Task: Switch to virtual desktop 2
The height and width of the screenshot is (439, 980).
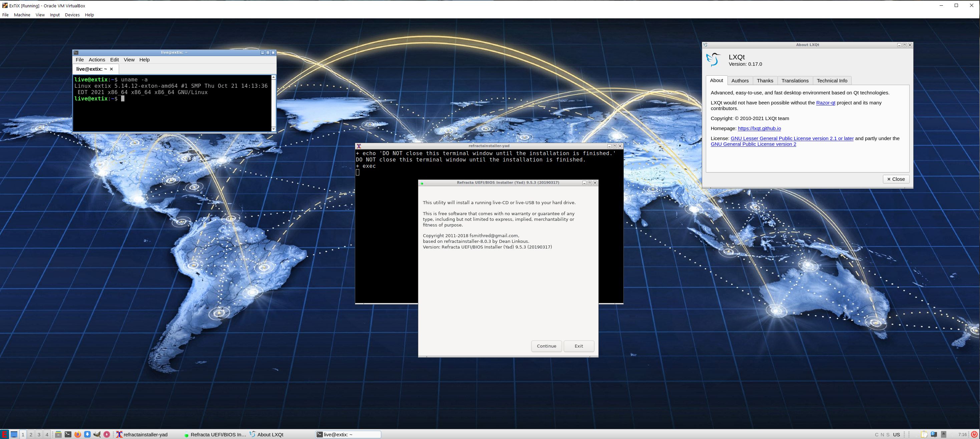Action: (x=31, y=434)
